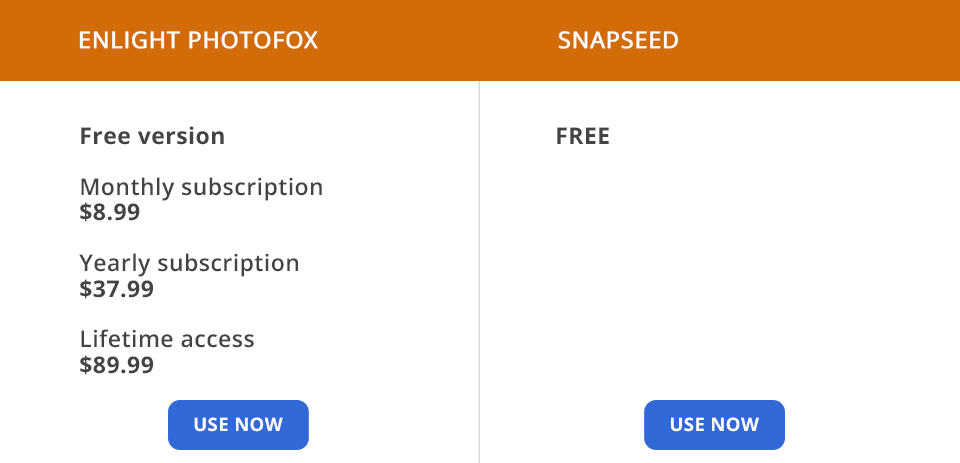Select the SNAPSEED column header
The width and height of the screenshot is (960, 463).
[x=618, y=41]
